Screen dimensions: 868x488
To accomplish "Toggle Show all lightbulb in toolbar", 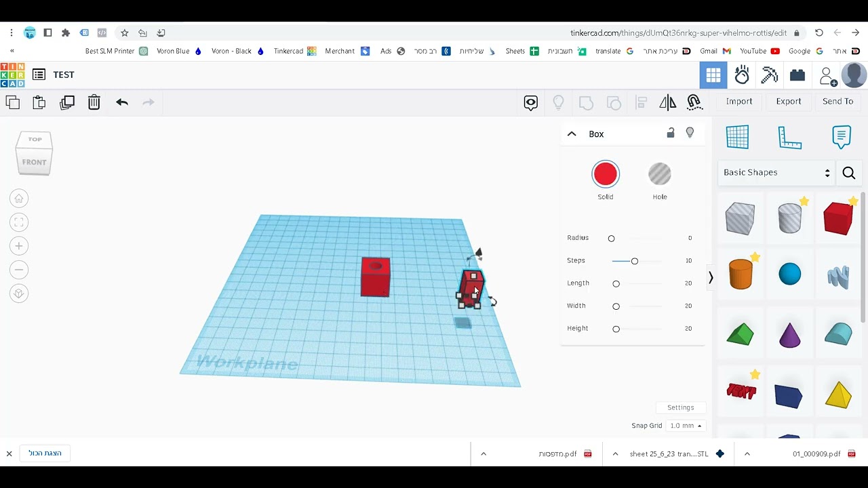I will [558, 102].
